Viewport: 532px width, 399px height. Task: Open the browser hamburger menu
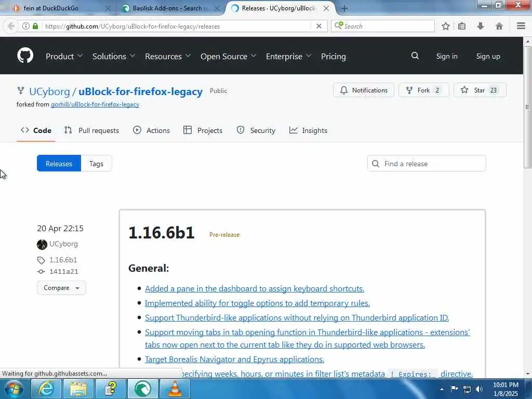click(x=521, y=26)
